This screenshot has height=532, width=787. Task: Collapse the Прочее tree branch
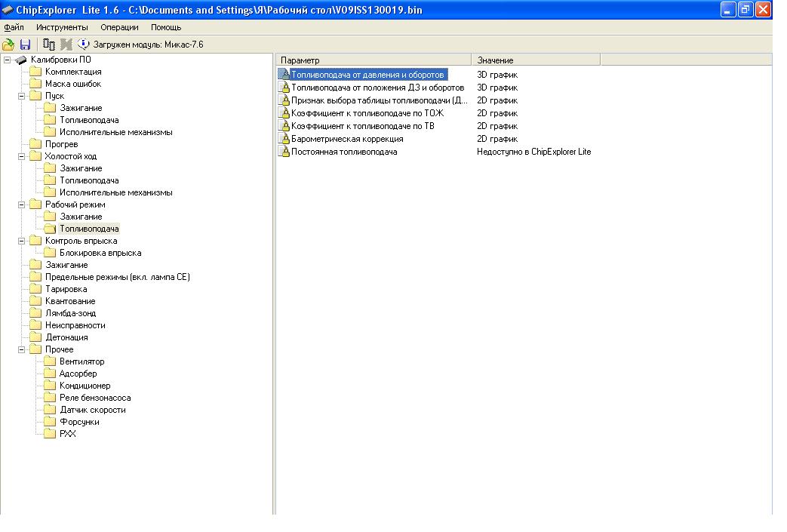tap(21, 349)
